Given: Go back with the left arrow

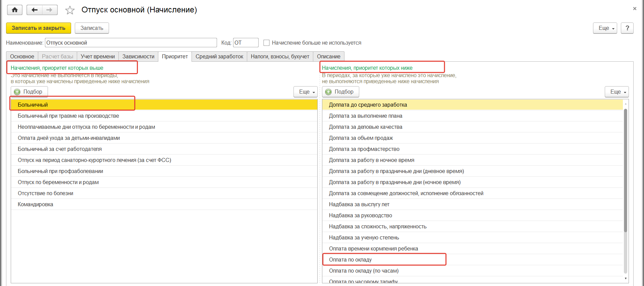Looking at the screenshot, I should point(34,10).
